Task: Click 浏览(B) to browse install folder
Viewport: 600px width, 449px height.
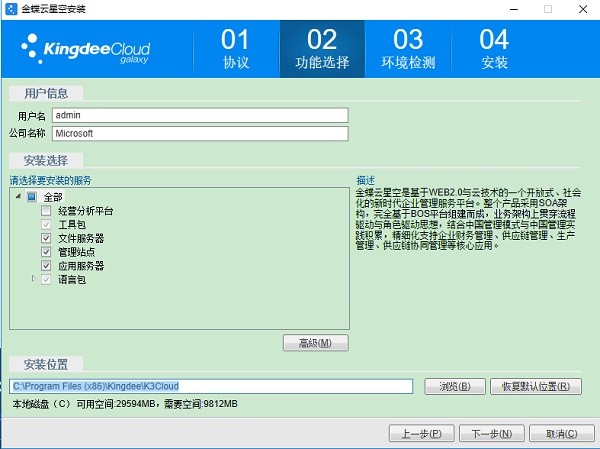Action: click(455, 386)
